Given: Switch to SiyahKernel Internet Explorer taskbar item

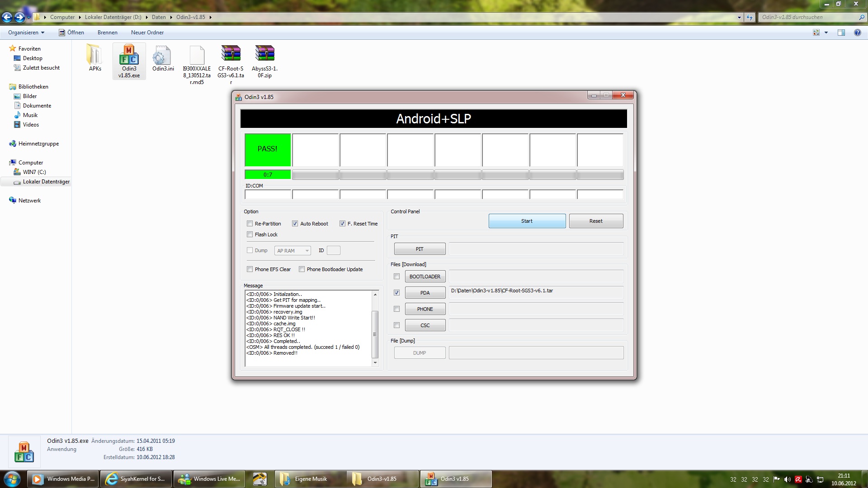Looking at the screenshot, I should tap(136, 479).
